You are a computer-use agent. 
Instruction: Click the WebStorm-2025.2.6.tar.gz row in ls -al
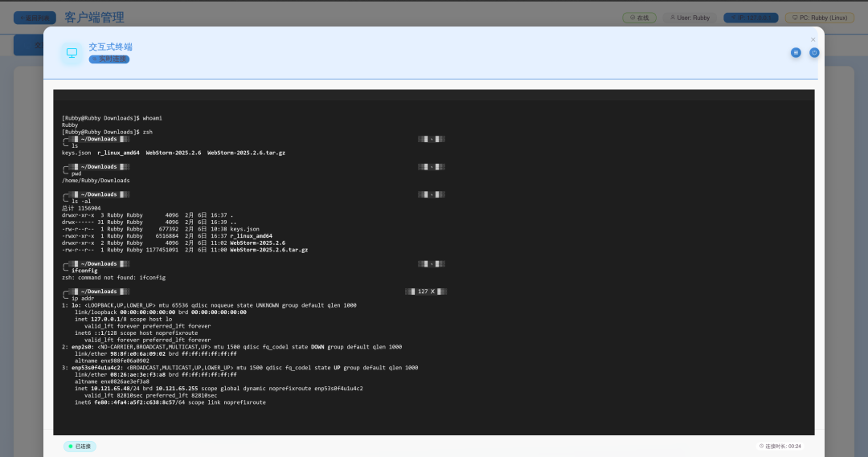[184, 250]
